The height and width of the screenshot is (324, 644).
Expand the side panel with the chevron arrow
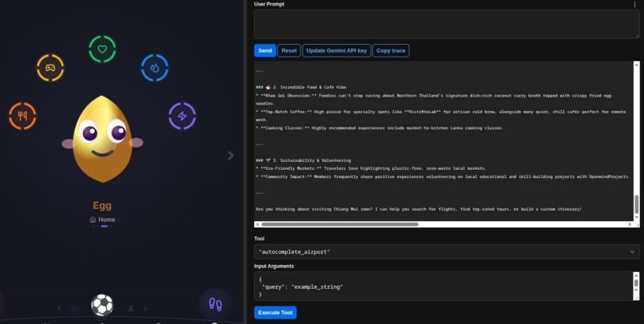coord(231,156)
